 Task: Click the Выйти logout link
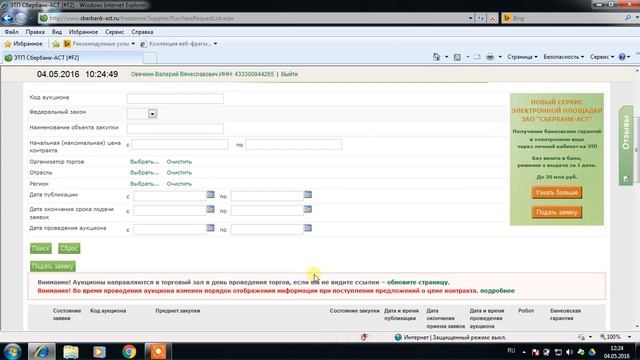pos(289,74)
